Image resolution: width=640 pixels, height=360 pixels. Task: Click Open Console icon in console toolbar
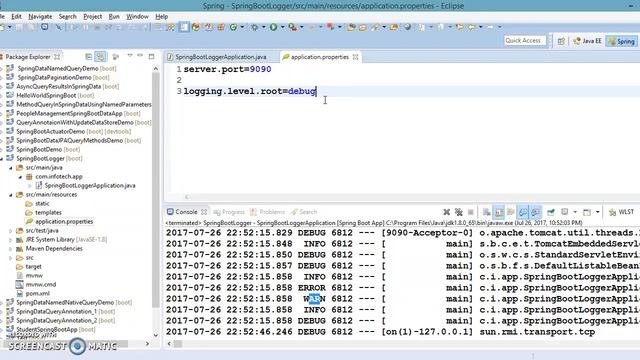(587, 212)
